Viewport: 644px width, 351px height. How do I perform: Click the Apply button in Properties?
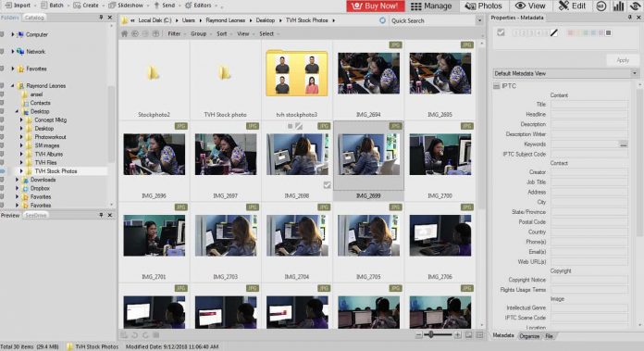click(623, 60)
